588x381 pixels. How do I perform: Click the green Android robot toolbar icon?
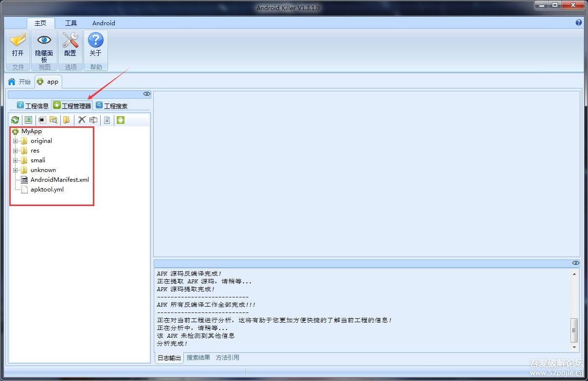pyautogui.click(x=121, y=120)
